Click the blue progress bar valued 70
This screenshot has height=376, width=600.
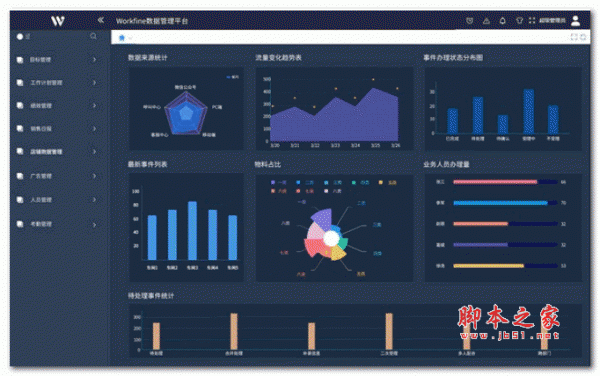tap(501, 203)
